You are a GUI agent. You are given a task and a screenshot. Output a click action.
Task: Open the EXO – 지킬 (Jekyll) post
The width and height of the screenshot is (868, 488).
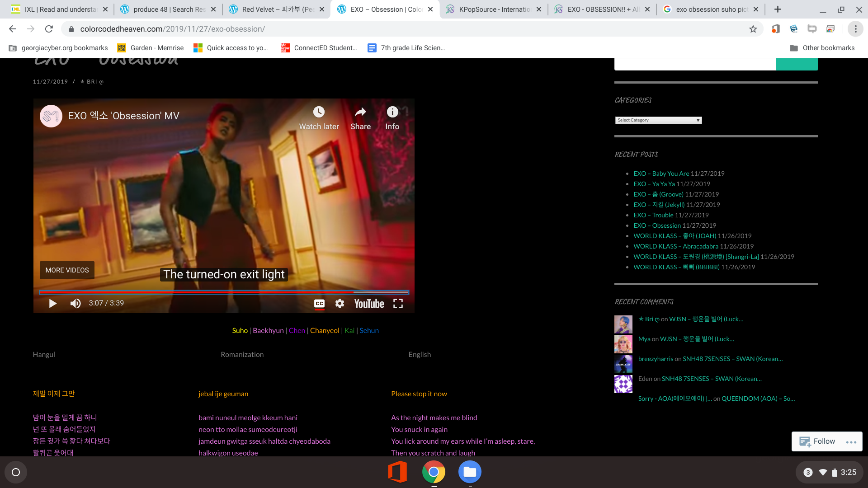(x=659, y=205)
